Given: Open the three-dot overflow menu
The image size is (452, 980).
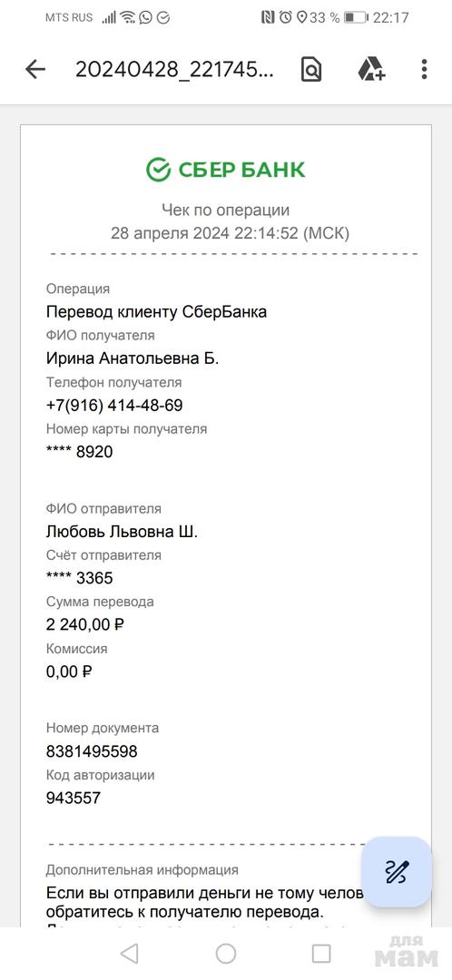Looking at the screenshot, I should [424, 69].
